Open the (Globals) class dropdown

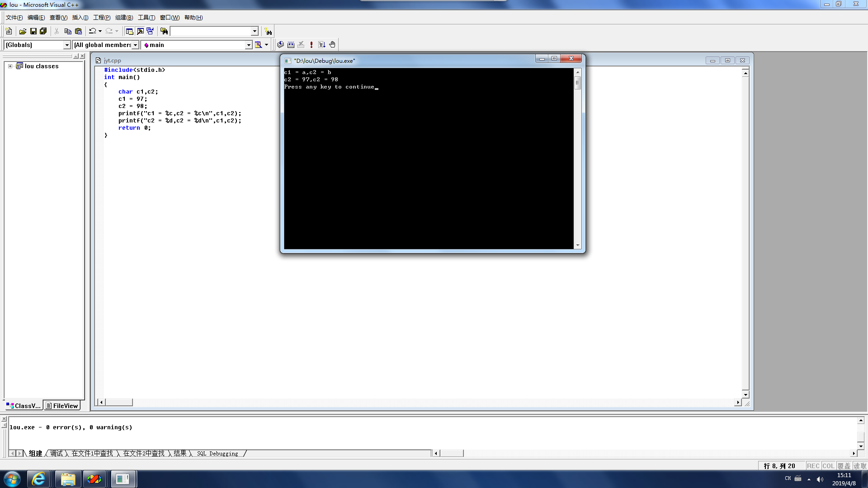[67, 45]
